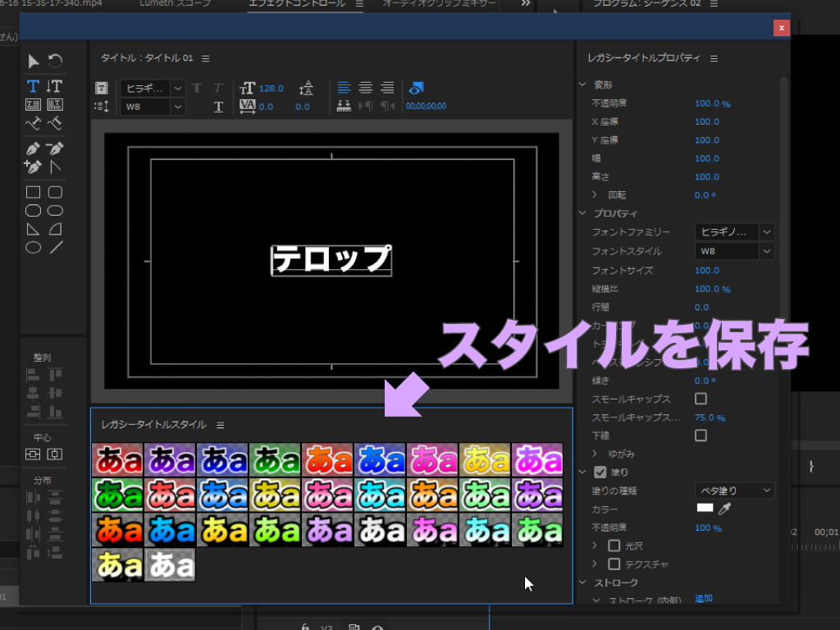Toggle background video display with the eye icon
Image resolution: width=840 pixels, height=630 pixels.
click(x=415, y=89)
